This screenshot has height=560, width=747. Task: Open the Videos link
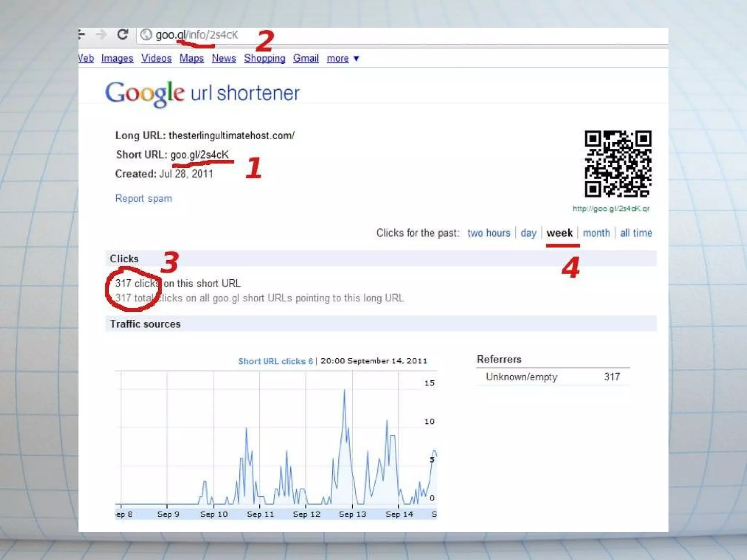pos(156,58)
